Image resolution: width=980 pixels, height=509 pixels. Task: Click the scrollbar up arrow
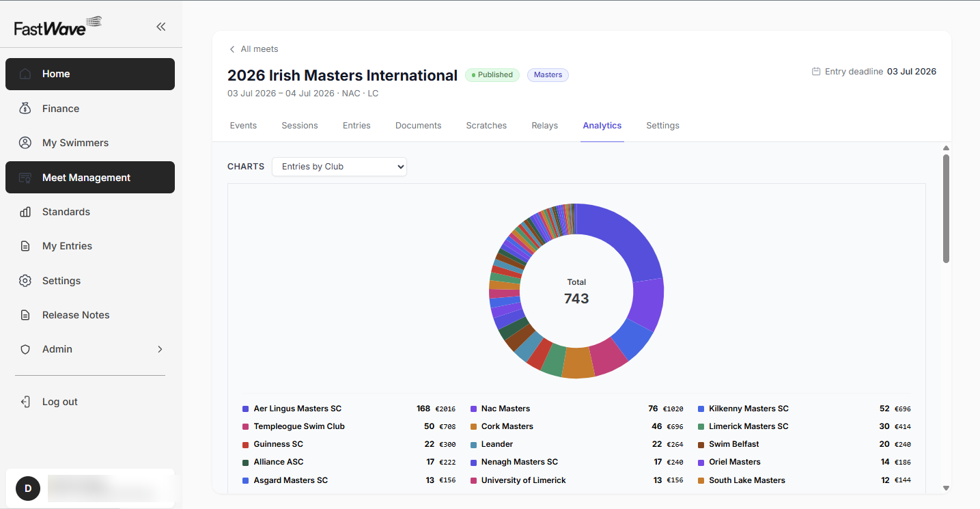click(946, 148)
